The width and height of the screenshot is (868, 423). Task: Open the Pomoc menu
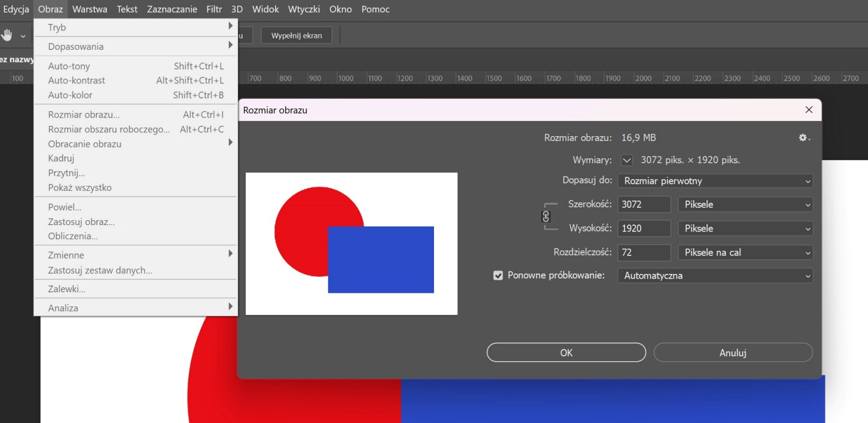375,9
